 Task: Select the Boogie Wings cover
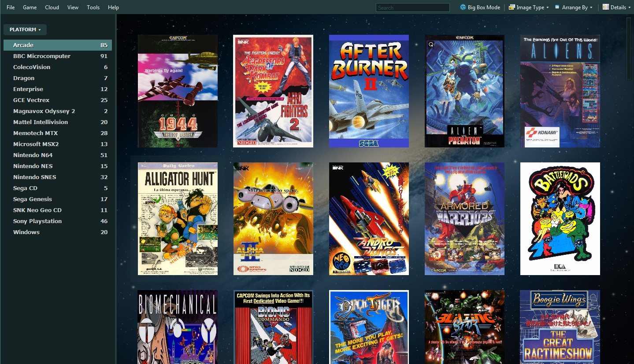click(x=560, y=327)
